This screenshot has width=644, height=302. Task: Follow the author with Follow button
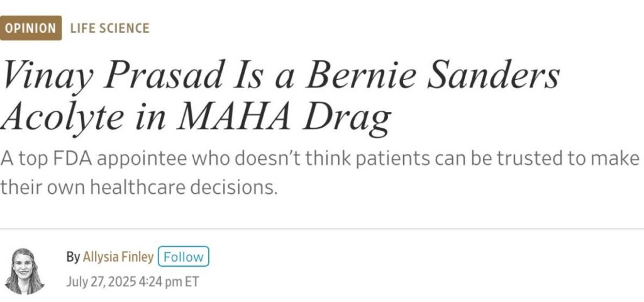[x=183, y=257]
